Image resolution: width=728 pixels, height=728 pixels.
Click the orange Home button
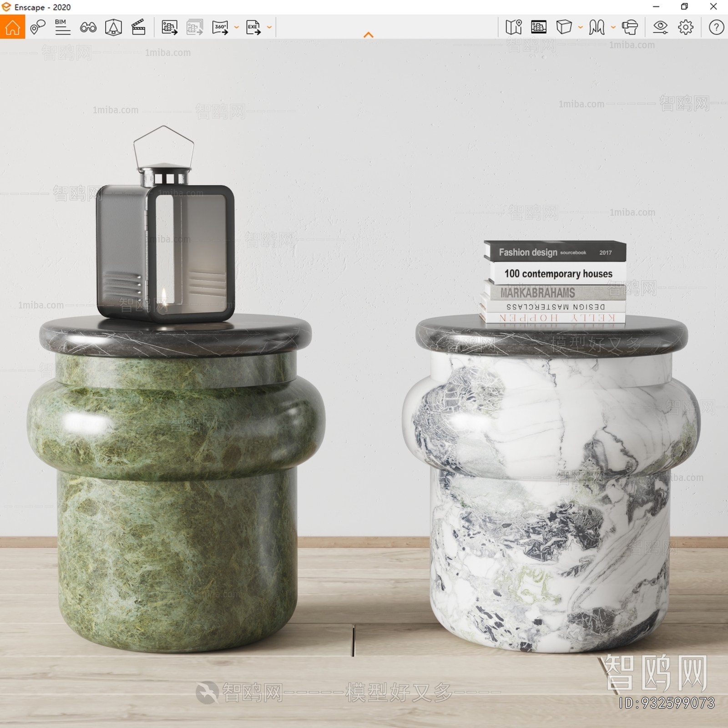(x=13, y=27)
